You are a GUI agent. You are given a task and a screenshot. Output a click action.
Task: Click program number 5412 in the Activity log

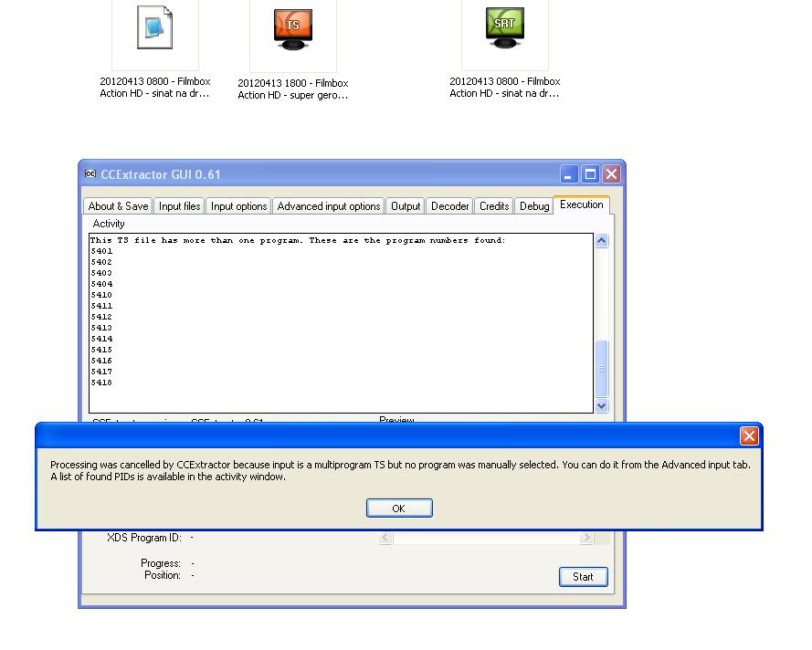(x=101, y=317)
